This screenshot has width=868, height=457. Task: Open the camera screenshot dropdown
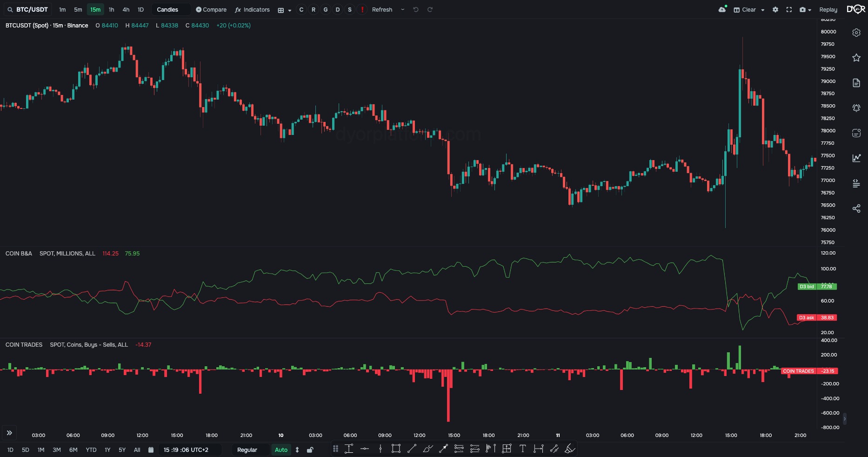point(805,9)
